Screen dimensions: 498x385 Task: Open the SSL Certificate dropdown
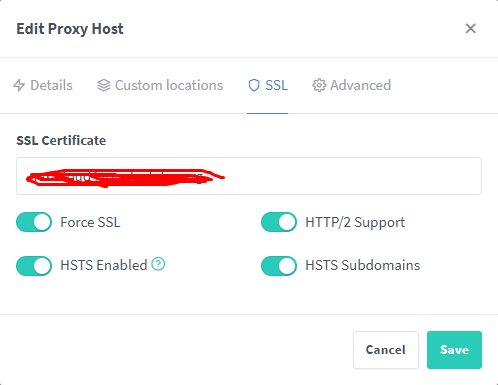click(249, 176)
